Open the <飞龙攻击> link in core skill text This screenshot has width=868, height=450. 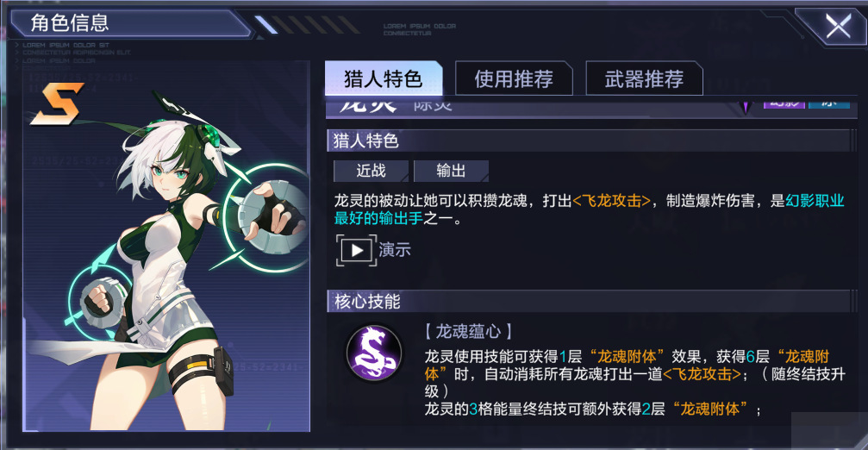(x=702, y=374)
